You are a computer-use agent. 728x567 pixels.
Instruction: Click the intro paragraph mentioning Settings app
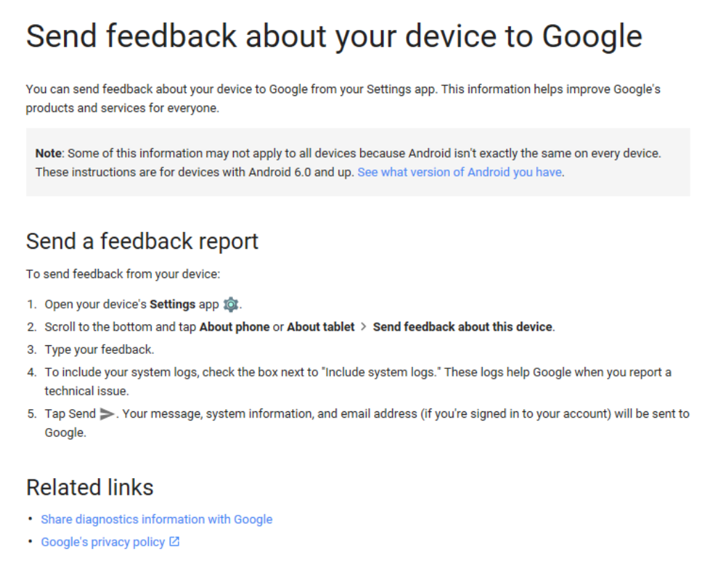[343, 99]
